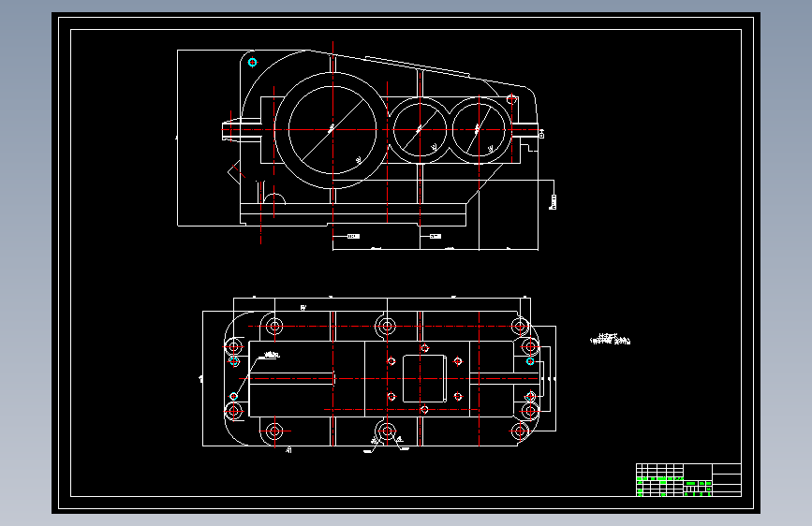
Task: Select the rightmost bearing bore circle in front view
Action: click(479, 129)
